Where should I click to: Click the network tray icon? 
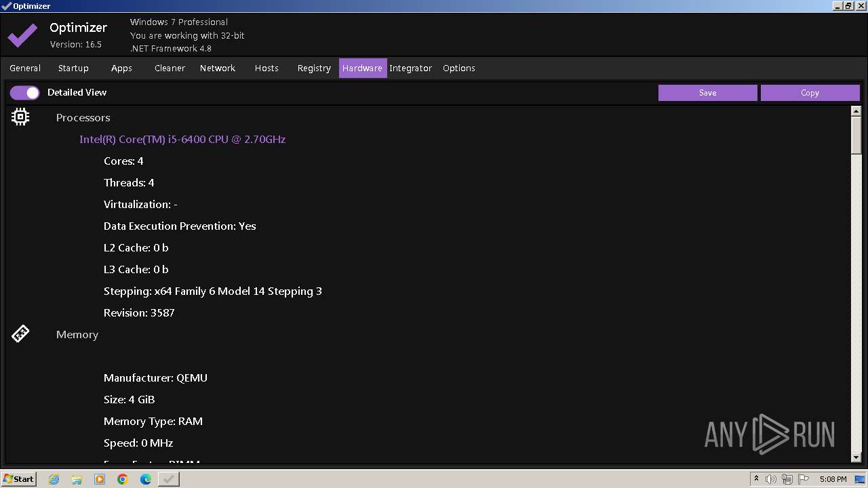(x=787, y=479)
